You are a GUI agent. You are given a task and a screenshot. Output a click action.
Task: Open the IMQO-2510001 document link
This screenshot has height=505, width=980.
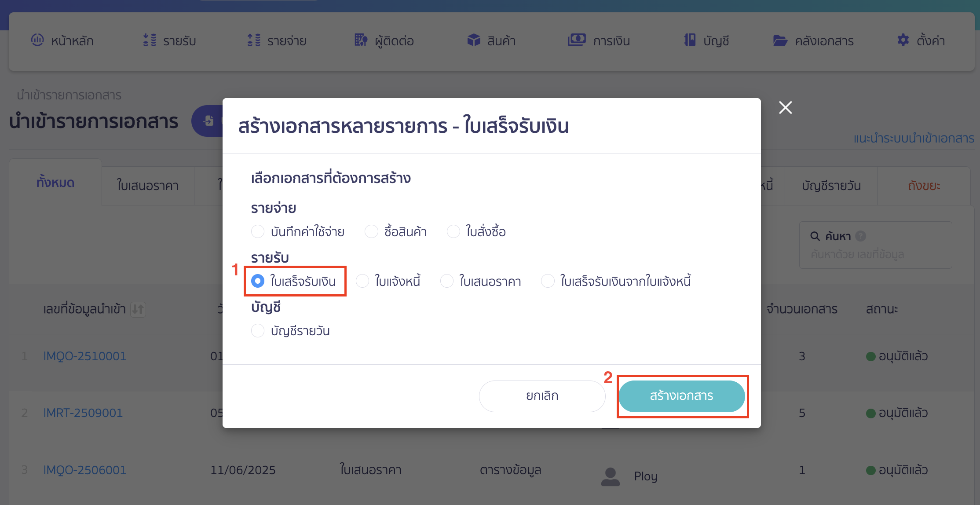(84, 356)
